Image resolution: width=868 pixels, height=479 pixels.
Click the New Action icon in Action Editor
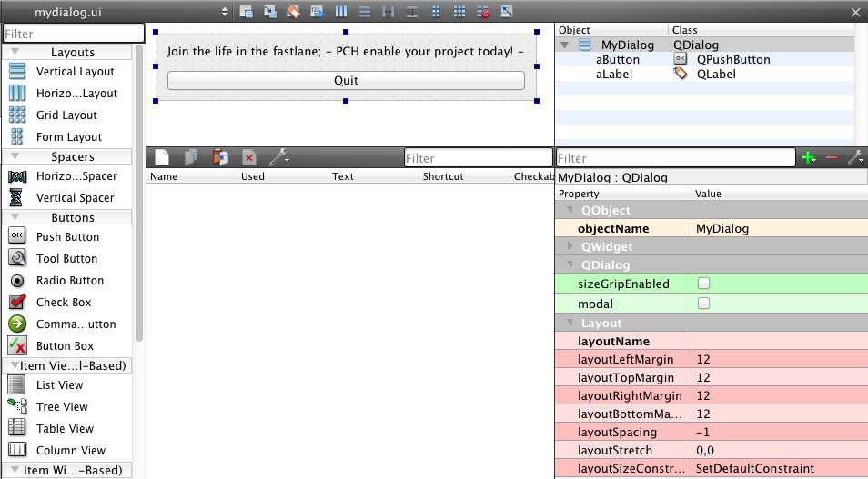(162, 157)
